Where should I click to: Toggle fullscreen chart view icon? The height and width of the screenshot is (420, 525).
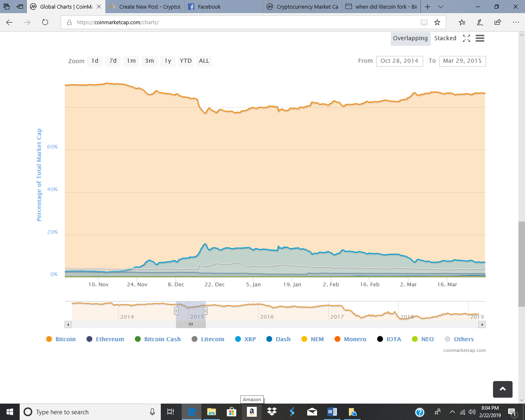coord(466,38)
